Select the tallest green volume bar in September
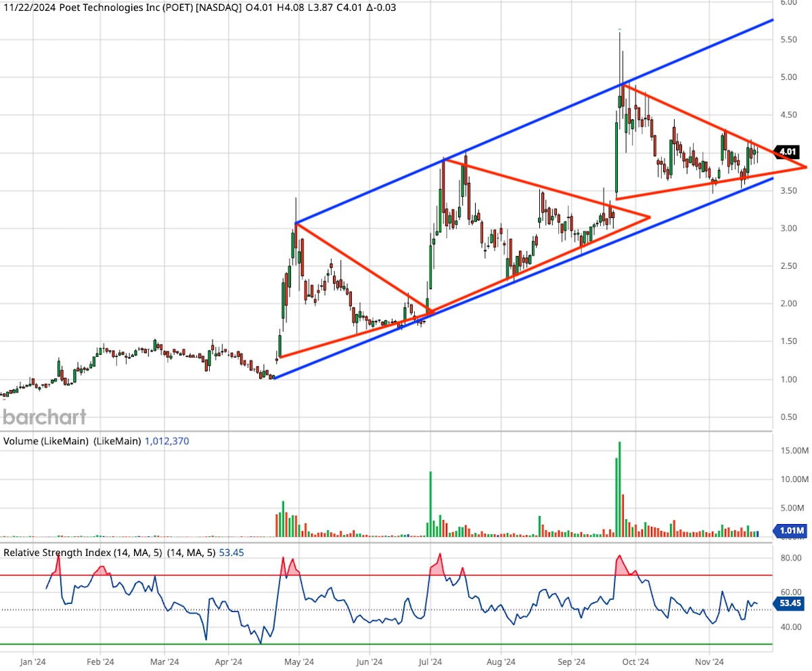The image size is (812, 671). pyautogui.click(x=620, y=489)
